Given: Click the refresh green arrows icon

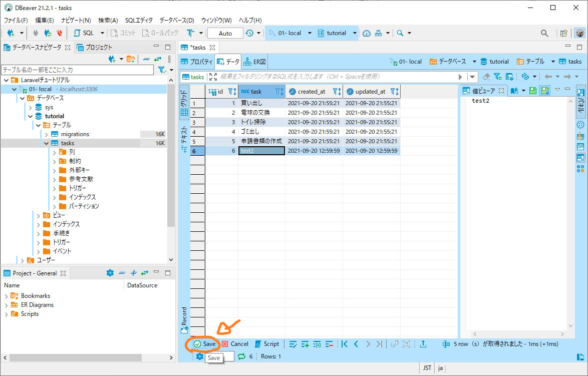Looking at the screenshot, I should click(x=241, y=356).
